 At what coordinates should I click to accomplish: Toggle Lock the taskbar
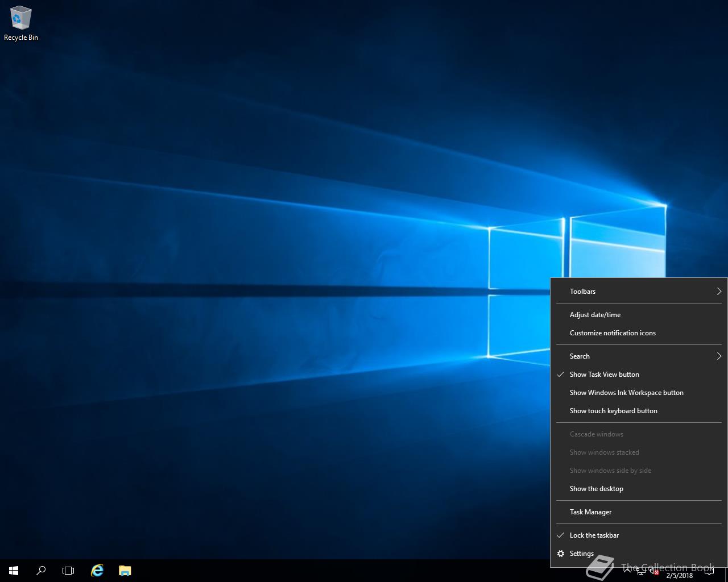(639, 535)
